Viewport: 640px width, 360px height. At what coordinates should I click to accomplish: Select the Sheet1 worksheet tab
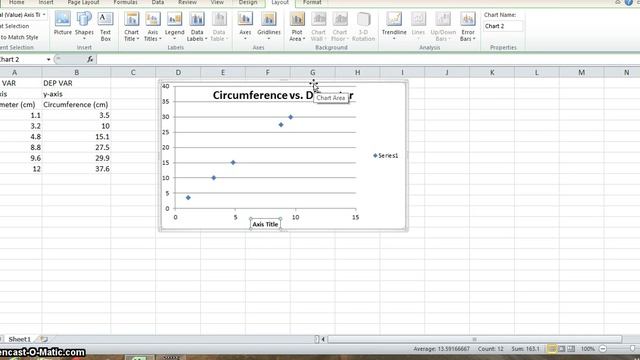point(20,339)
